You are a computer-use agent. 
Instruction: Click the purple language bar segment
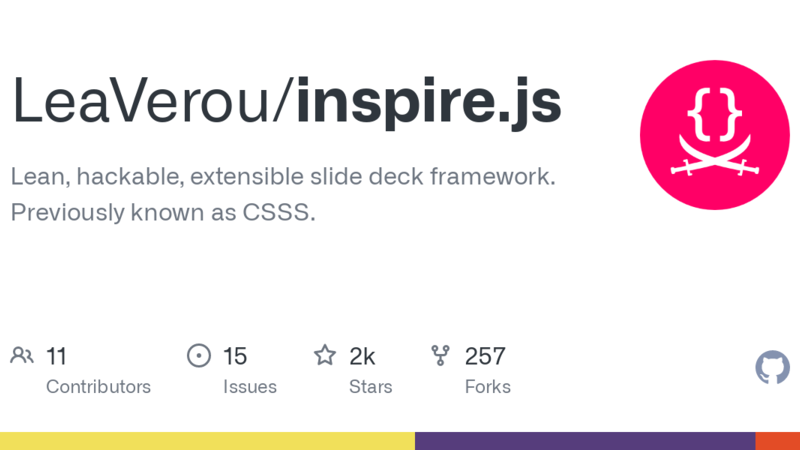(584, 441)
